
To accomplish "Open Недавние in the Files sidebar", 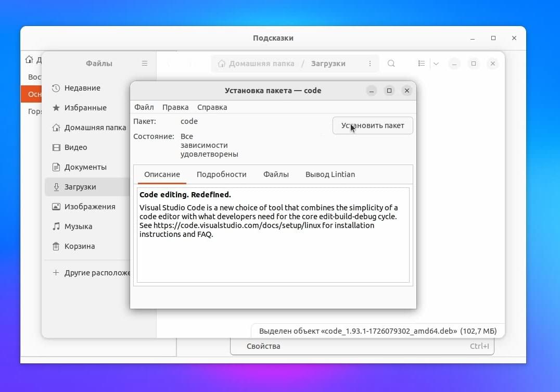I will pos(87,88).
